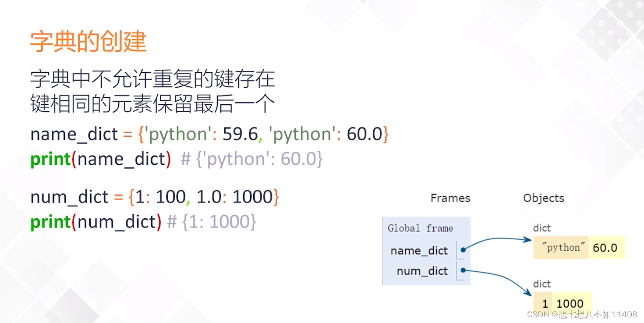Image resolution: width=644 pixels, height=323 pixels.
Task: Click the dict label above python object
Action: pos(542,228)
